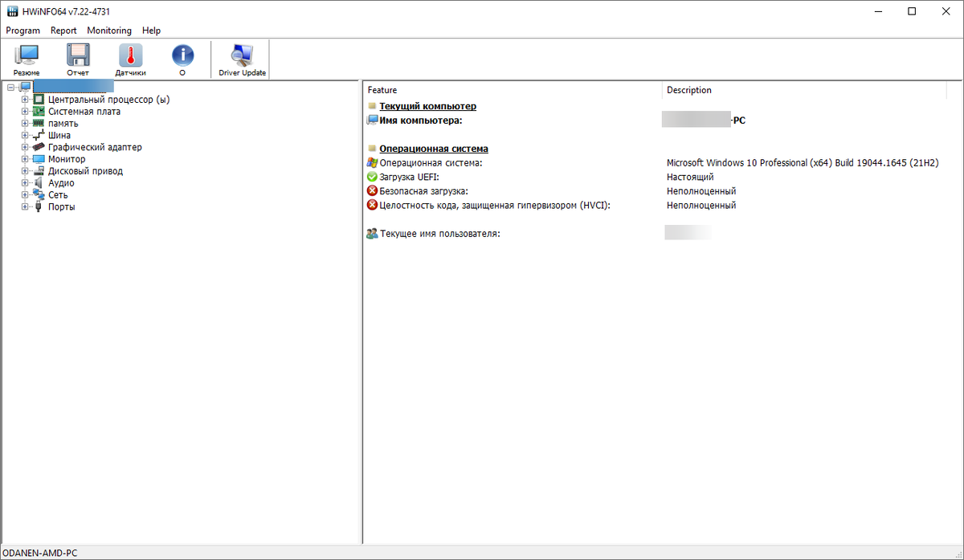Click the root computer icon in tree
964x560 pixels.
pos(24,87)
